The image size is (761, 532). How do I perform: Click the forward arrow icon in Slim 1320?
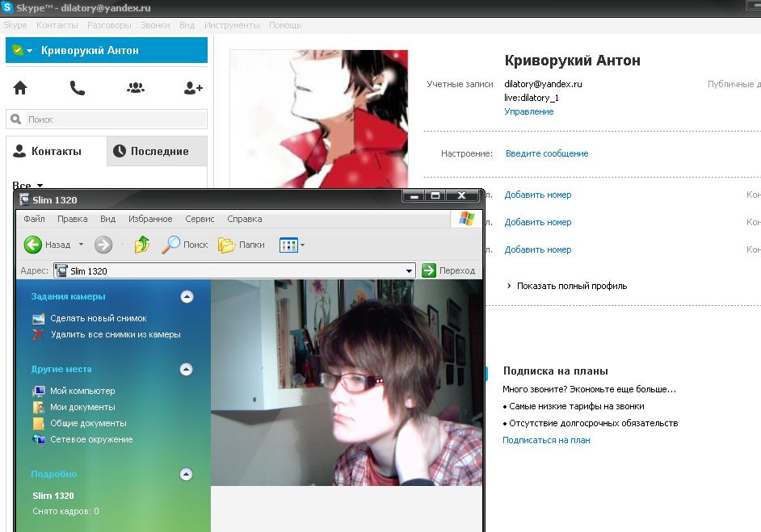pyautogui.click(x=103, y=245)
